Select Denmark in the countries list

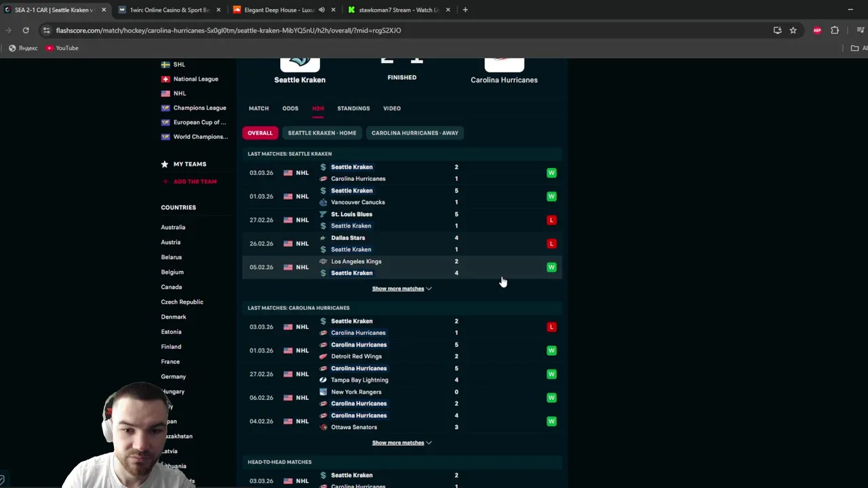pyautogui.click(x=174, y=317)
